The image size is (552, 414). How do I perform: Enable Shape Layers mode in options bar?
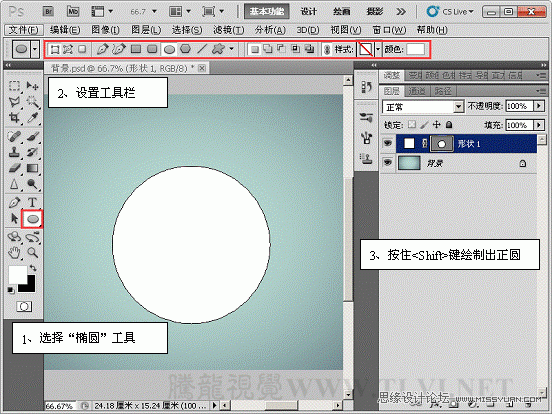(x=54, y=49)
